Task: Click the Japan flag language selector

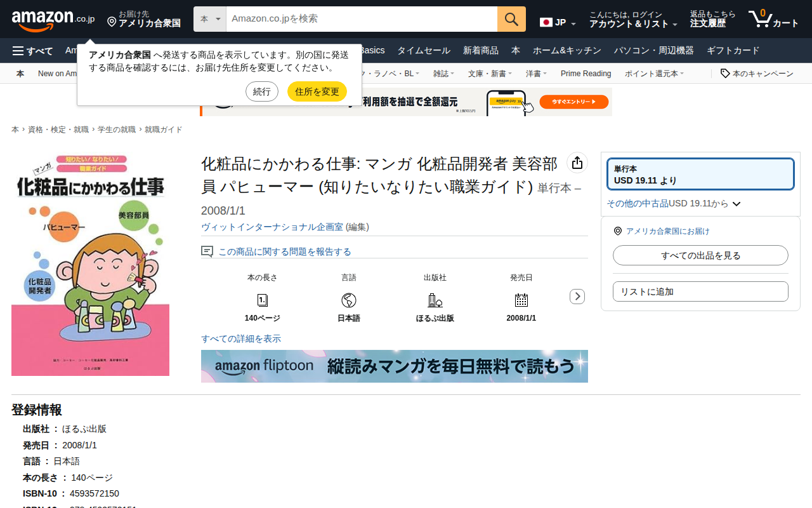Action: pyautogui.click(x=558, y=23)
